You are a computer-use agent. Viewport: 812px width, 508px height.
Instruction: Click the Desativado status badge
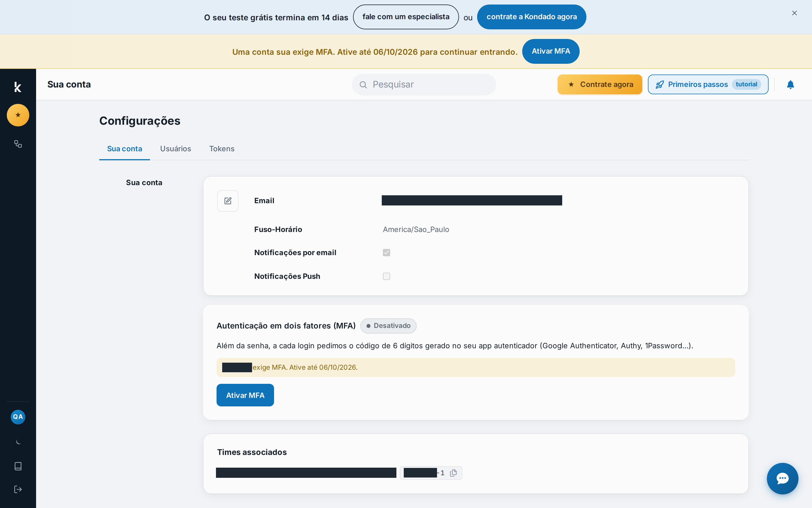coord(388,326)
